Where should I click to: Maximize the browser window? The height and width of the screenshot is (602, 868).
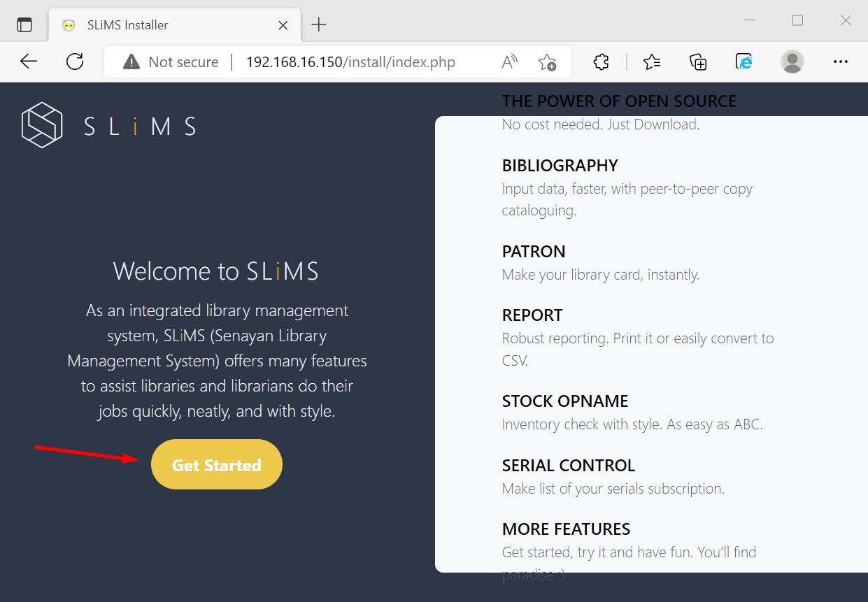tap(797, 21)
